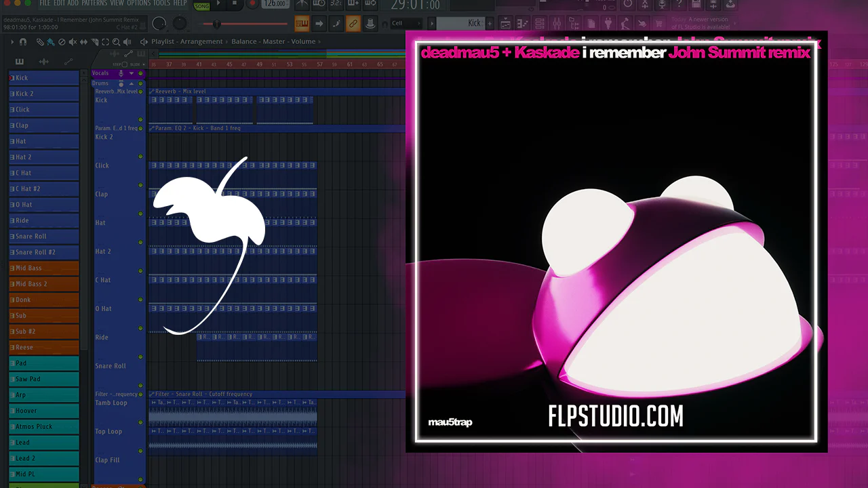Mute the Hat 2 track
The width and height of the screenshot is (868, 488).
pyautogui.click(x=140, y=271)
